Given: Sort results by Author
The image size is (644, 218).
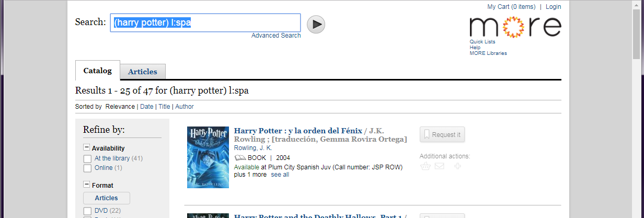Looking at the screenshot, I should pyautogui.click(x=185, y=107).
